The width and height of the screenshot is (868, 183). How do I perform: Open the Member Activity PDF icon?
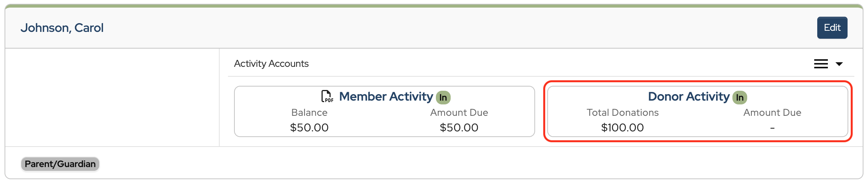pos(327,96)
